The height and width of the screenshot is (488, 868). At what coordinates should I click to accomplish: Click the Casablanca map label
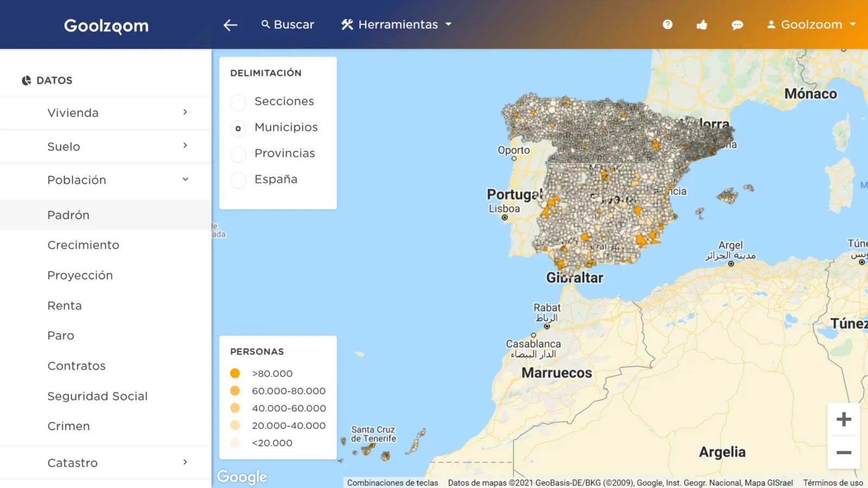click(x=533, y=344)
